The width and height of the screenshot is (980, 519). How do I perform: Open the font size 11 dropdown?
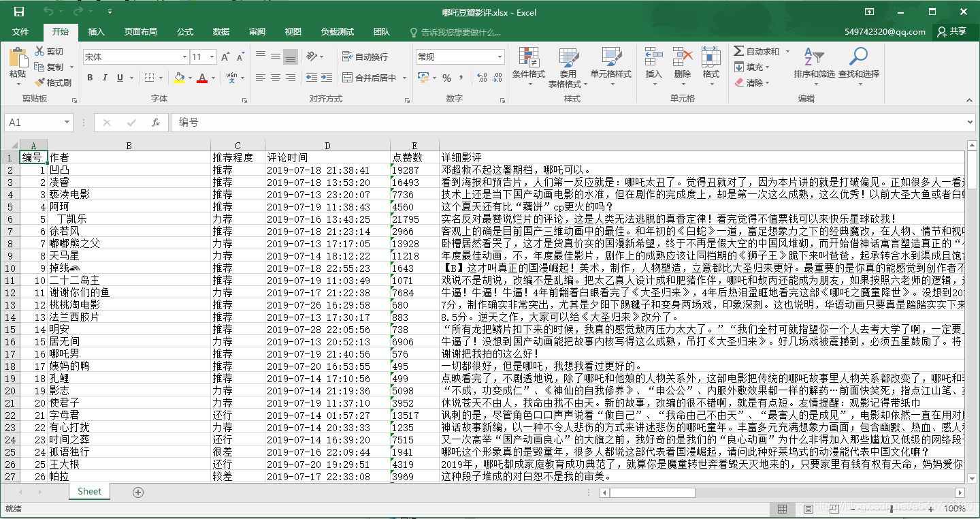point(212,57)
